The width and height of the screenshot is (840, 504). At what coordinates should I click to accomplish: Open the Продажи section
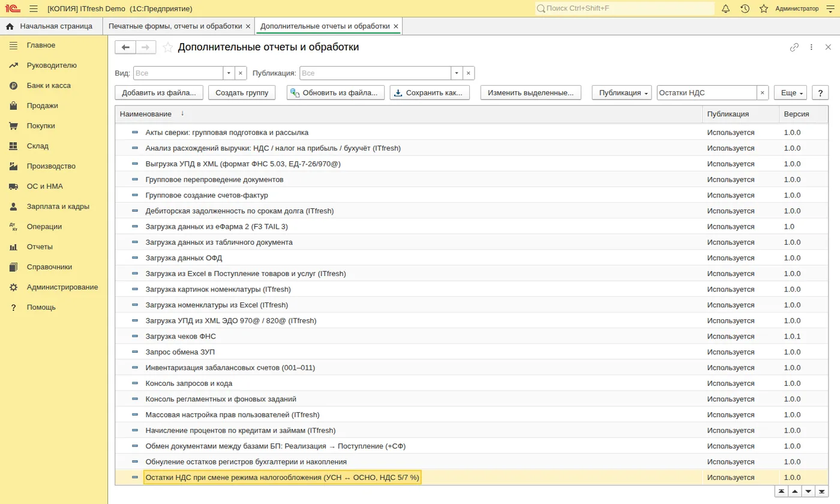[42, 106]
